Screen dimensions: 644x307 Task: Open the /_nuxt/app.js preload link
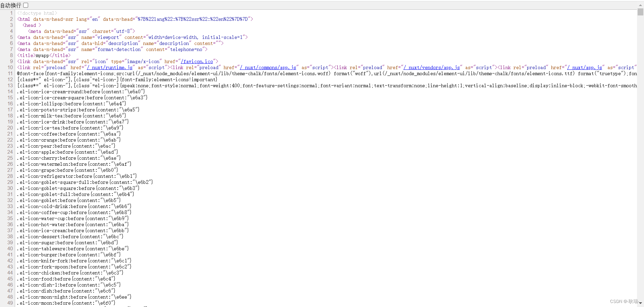point(585,67)
